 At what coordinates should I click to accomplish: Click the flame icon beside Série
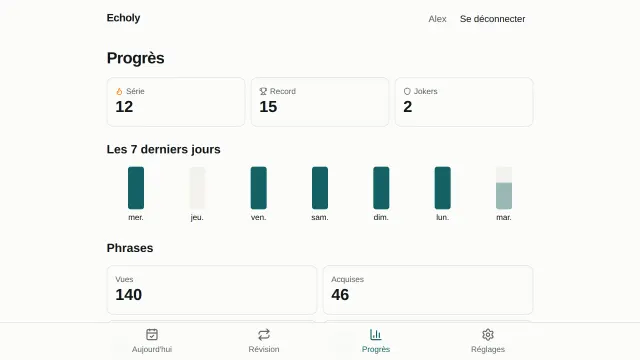click(119, 91)
